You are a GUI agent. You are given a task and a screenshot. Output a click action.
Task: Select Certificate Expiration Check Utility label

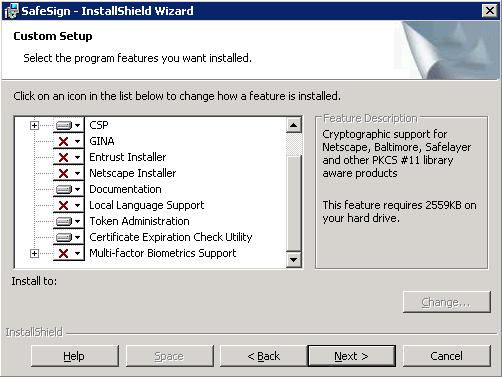pyautogui.click(x=171, y=237)
